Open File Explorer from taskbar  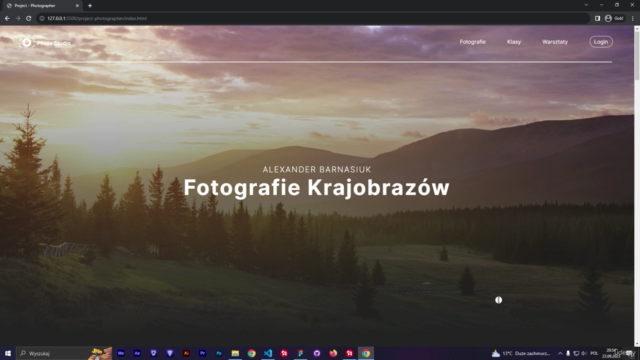[235, 353]
